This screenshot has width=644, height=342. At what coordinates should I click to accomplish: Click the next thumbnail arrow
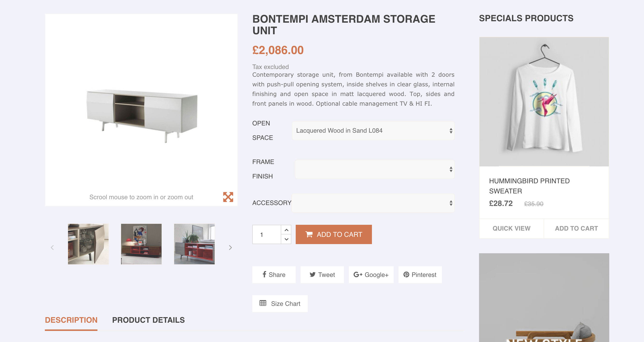(230, 247)
